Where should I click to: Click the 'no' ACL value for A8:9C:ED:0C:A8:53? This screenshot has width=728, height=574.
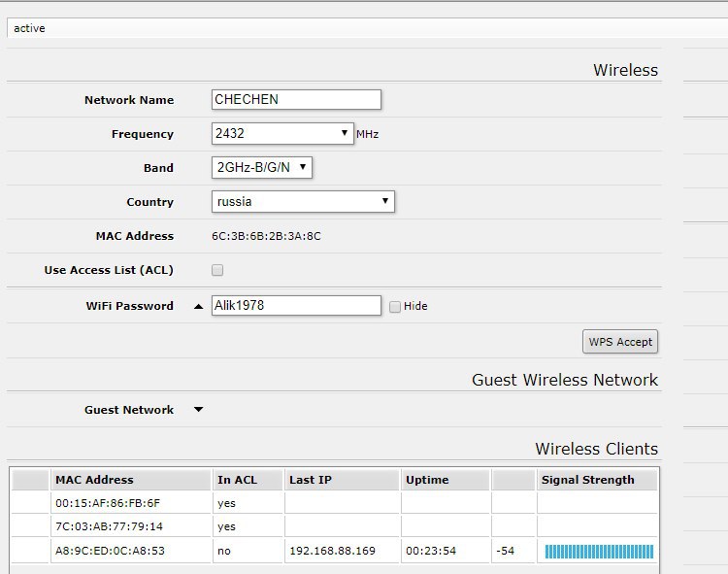(224, 551)
